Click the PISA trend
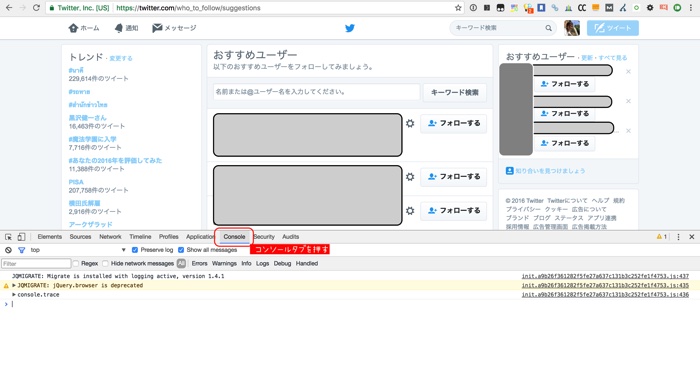The image size is (700, 392). 76,182
